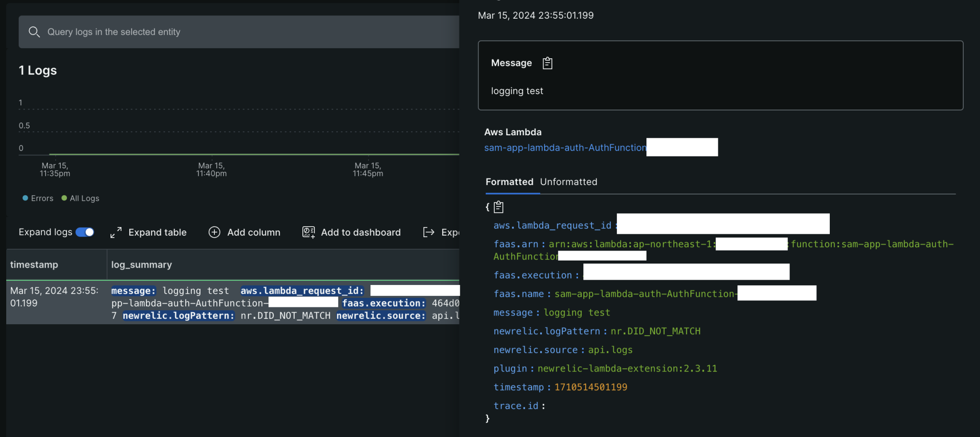Click the Expand table arrows icon
980x437 pixels.
click(116, 232)
